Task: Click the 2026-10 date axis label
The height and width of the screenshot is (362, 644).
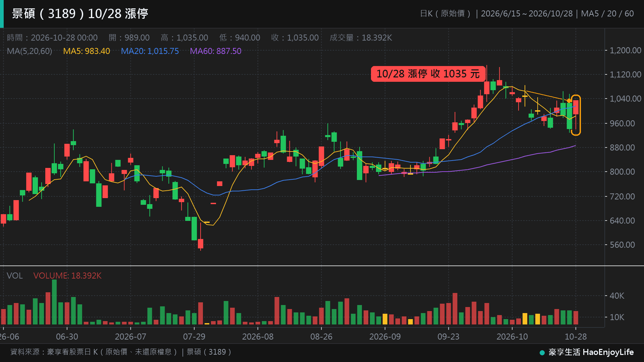Action: coord(512,337)
